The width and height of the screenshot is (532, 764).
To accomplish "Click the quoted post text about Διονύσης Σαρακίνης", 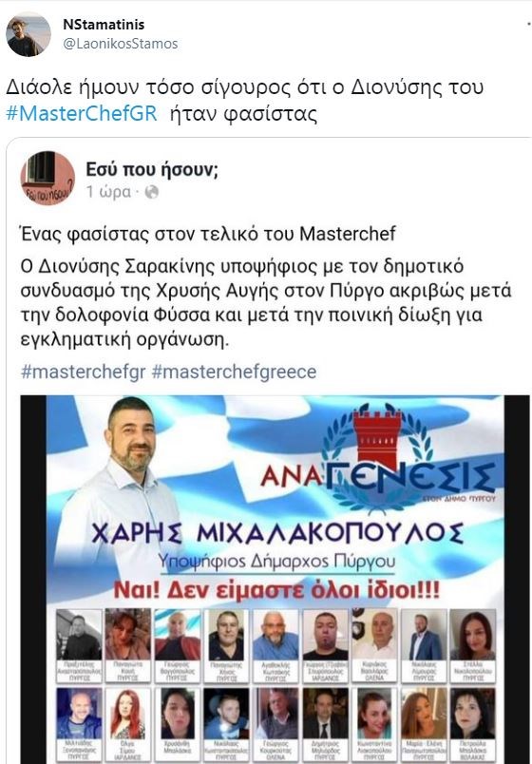I will click(x=266, y=302).
